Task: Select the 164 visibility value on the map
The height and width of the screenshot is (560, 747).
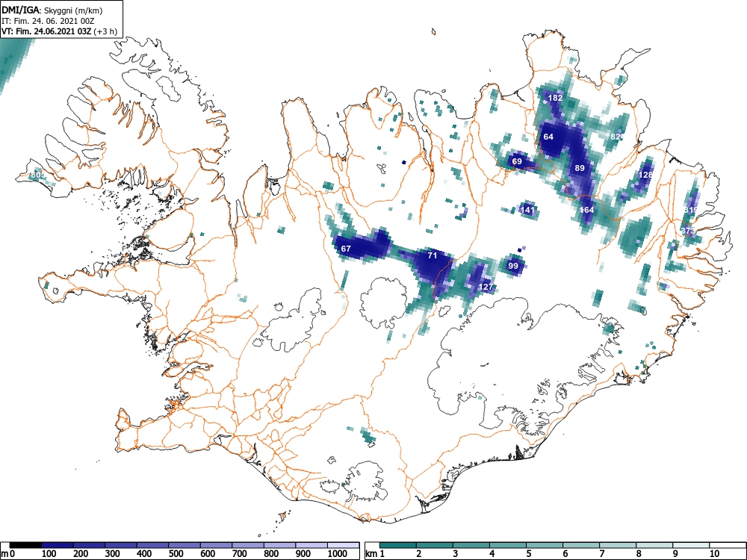Action: pos(587,210)
